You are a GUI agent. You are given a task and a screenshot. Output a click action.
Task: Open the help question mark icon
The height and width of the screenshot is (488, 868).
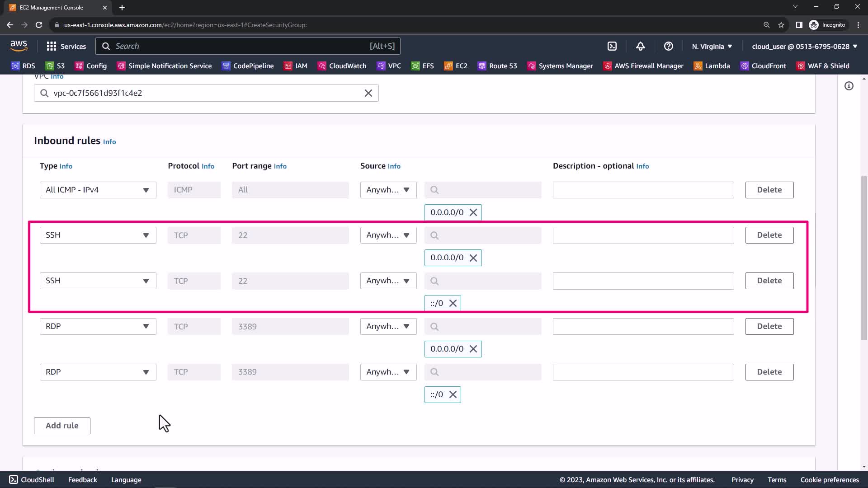point(668,46)
